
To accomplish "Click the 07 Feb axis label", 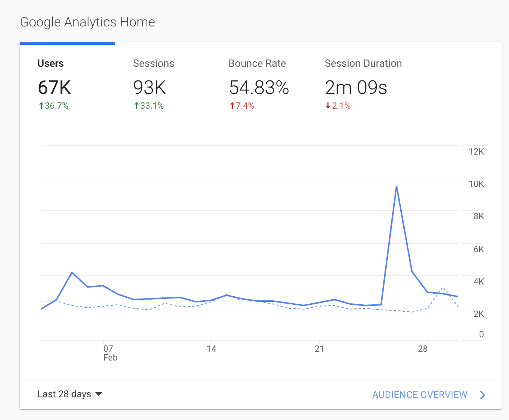I will (110, 353).
